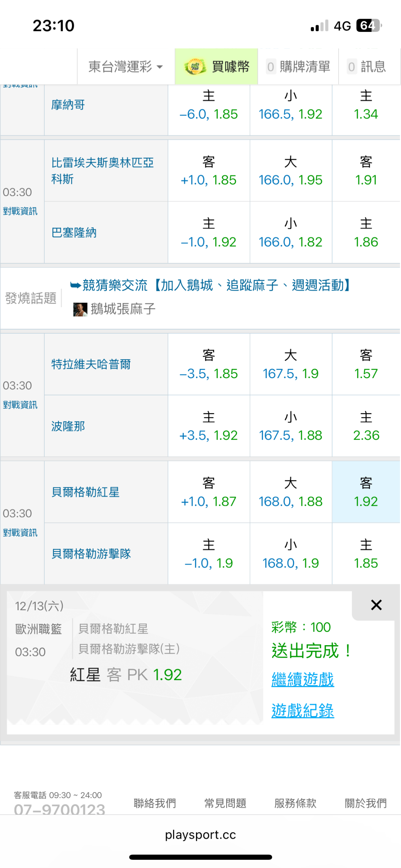Tap the 買噱幣 coin icon
Viewport: 401px width, 868px height.
(195, 67)
